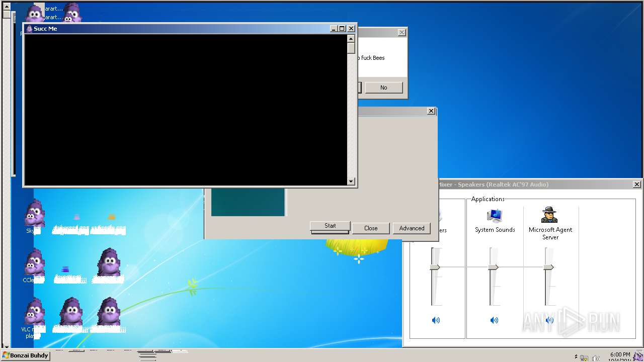Image resolution: width=644 pixels, height=362 pixels.
Task: Click the Bonzi icon in the system tray
Action: 638,356
